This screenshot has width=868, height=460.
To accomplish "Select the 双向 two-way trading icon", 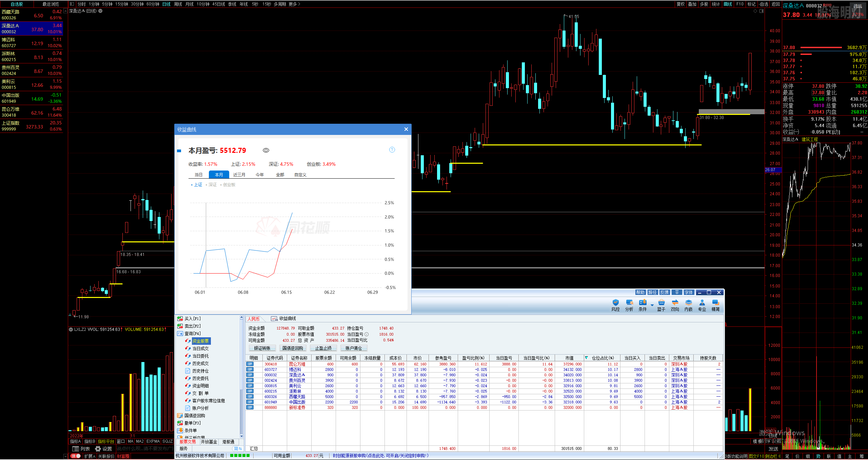I will pos(675,305).
